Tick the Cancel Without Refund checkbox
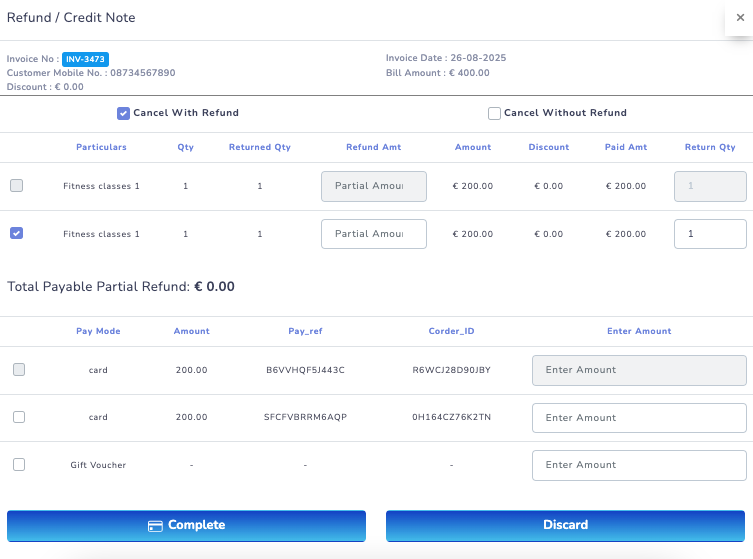The image size is (753, 559). [494, 113]
